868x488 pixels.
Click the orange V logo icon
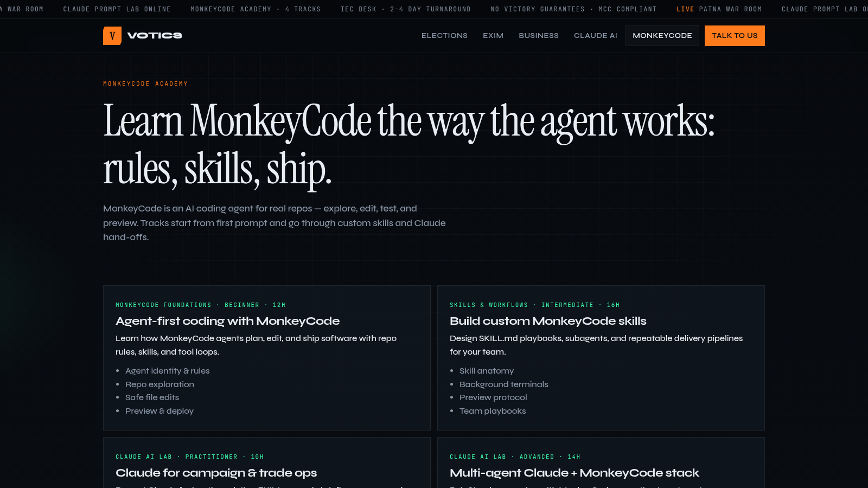coord(112,36)
